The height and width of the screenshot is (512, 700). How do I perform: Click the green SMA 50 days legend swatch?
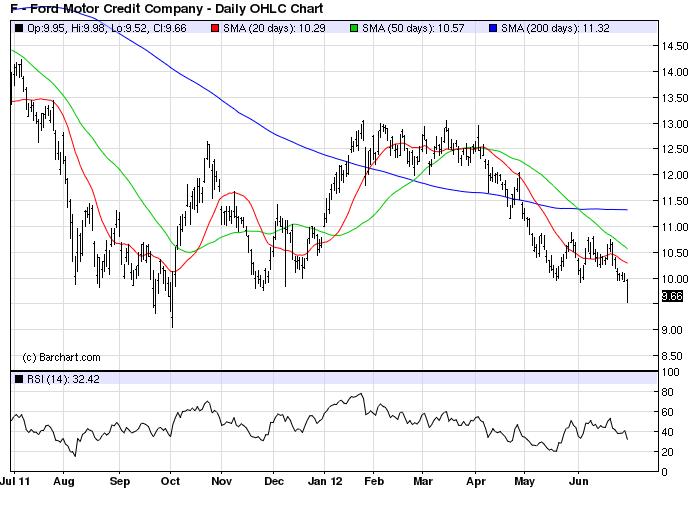click(x=355, y=28)
